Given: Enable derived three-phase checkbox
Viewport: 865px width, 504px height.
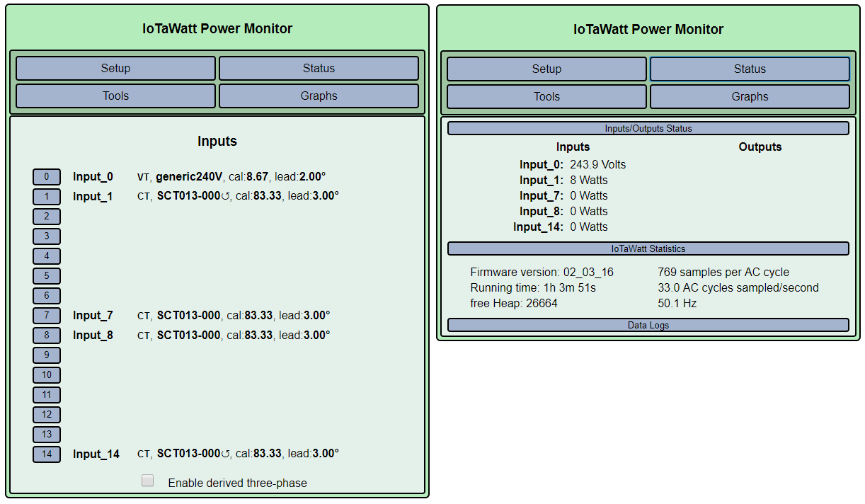Looking at the screenshot, I should coord(147,481).
